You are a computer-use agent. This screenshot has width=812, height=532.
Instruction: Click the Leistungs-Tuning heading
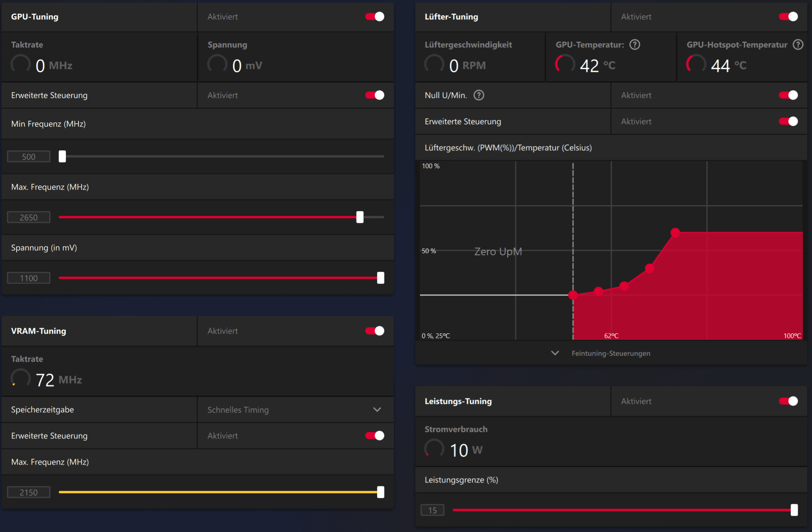coord(458,401)
